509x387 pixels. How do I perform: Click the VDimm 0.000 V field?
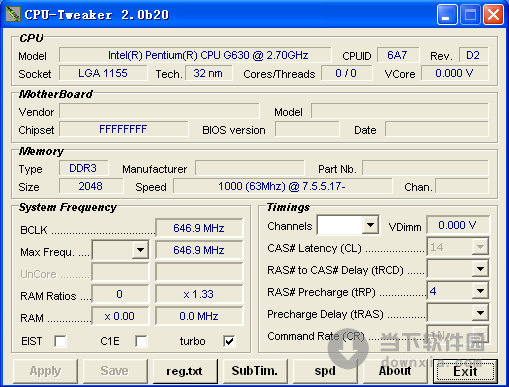pos(457,225)
